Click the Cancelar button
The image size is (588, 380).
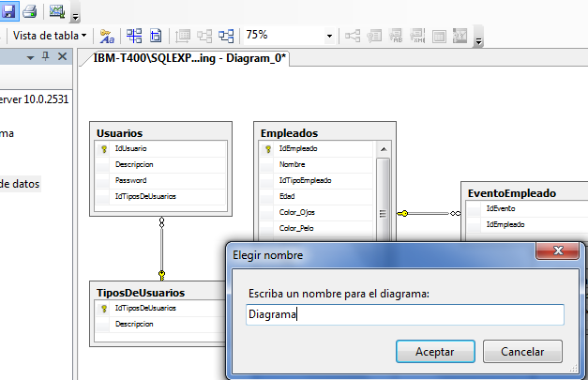point(522,352)
